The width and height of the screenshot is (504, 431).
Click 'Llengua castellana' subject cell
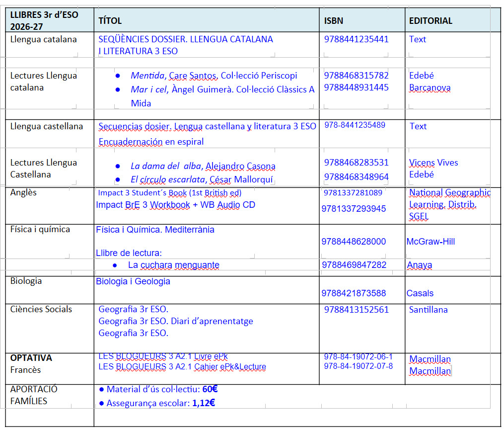47,126
